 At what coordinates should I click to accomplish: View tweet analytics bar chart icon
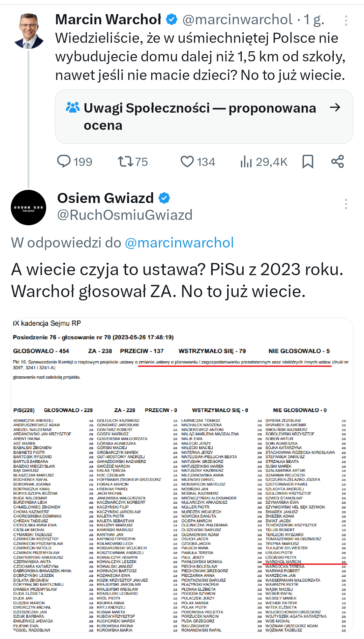[246, 162]
